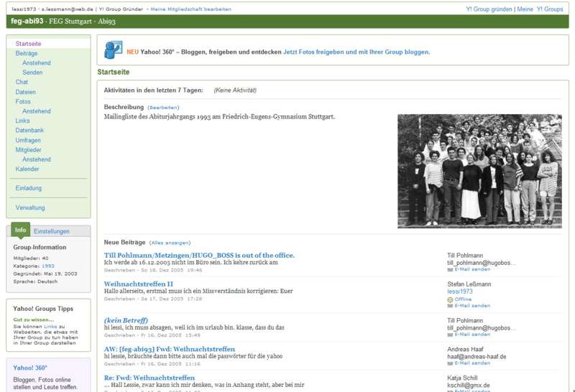
Task: Click E-Mail senden under Stefan Leßmann
Action: click(472, 306)
